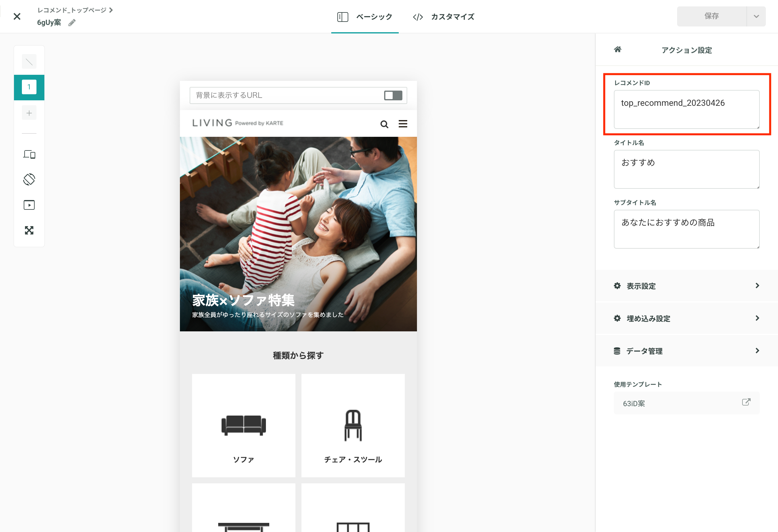Viewport: 778px width, 532px height.
Task: Select the blank slash state in sidebar
Action: (x=29, y=62)
